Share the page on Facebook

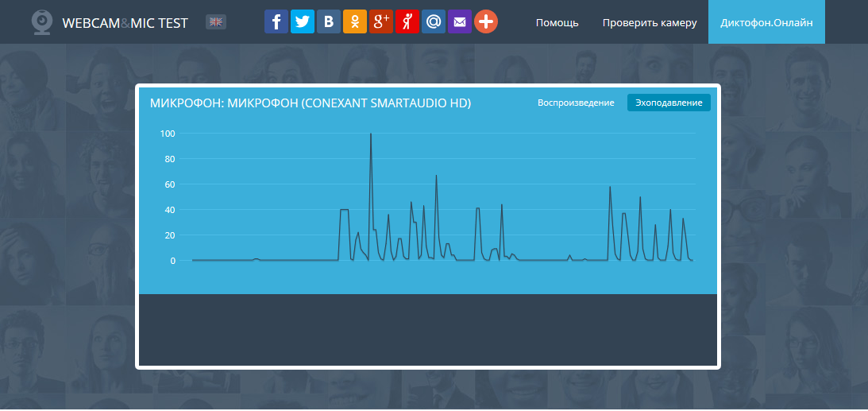coord(276,22)
